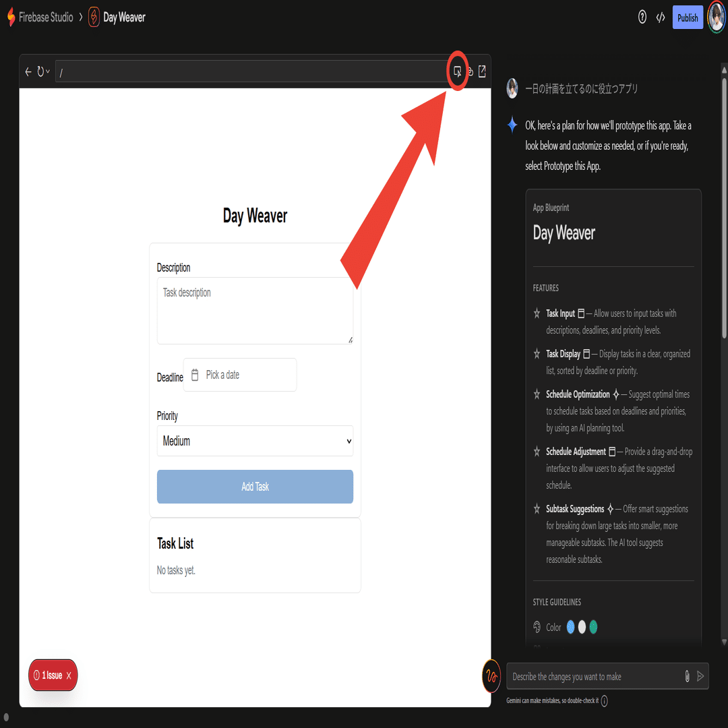Click the Schedule Optimization star icon
This screenshot has height=728, width=728.
pos(537,394)
